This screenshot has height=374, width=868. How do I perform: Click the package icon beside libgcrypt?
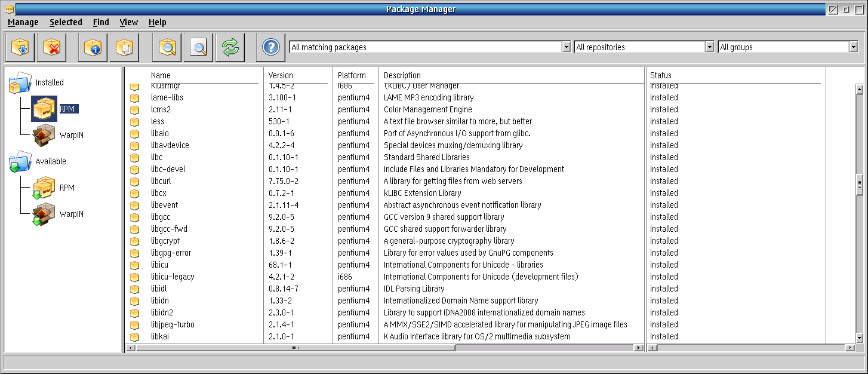[x=135, y=241]
